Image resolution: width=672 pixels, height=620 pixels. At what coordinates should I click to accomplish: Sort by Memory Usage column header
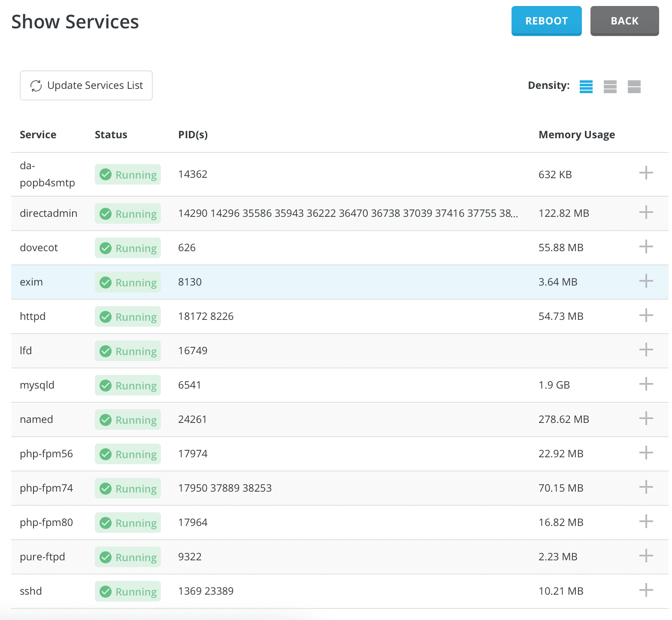[576, 135]
